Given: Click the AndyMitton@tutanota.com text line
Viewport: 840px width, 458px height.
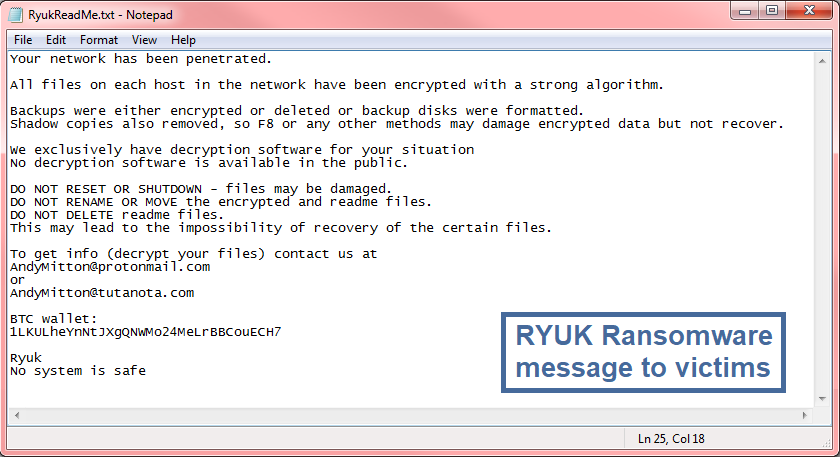Looking at the screenshot, I should tap(102, 293).
